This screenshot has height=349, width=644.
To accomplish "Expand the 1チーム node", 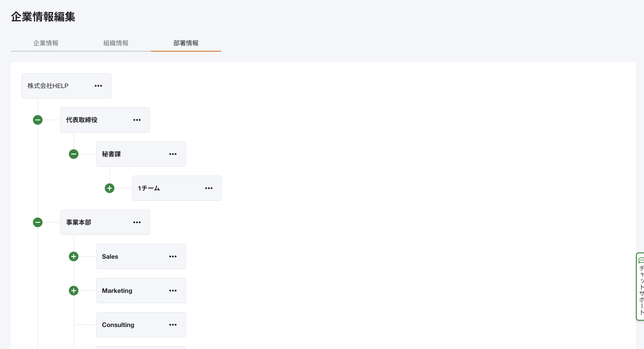I will click(x=110, y=188).
